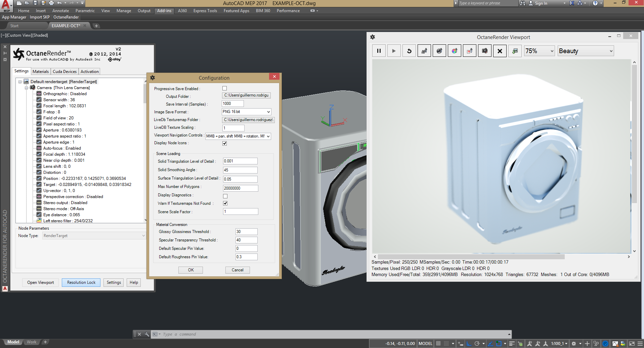Choose the white balance color picker
The image size is (644, 348).
point(455,51)
